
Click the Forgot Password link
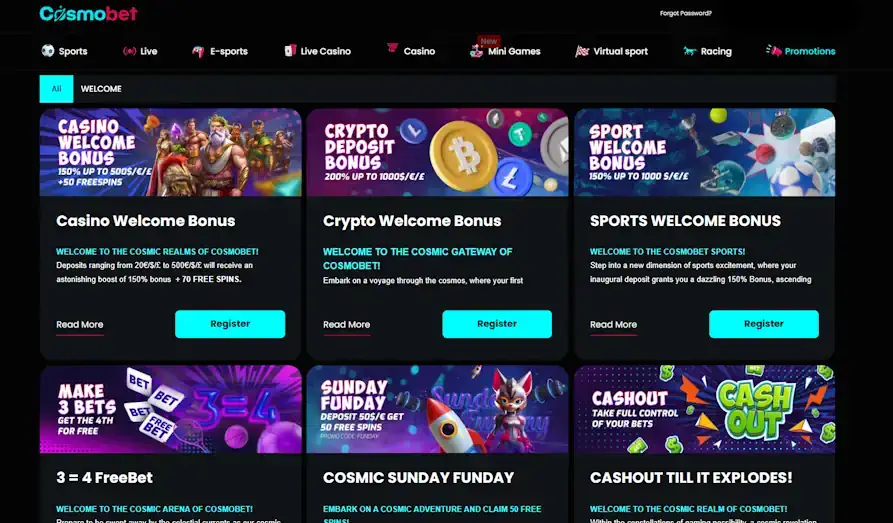(686, 13)
